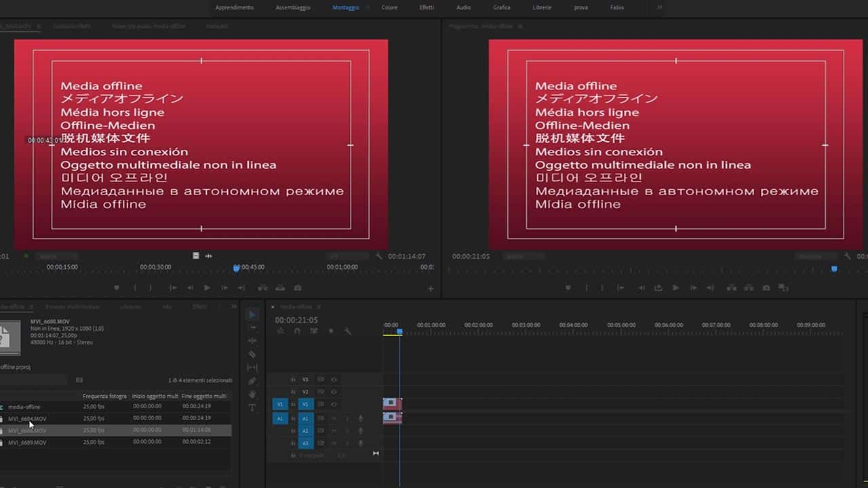Click the Program monitor playhead marker
The height and width of the screenshot is (488, 868).
click(834, 269)
